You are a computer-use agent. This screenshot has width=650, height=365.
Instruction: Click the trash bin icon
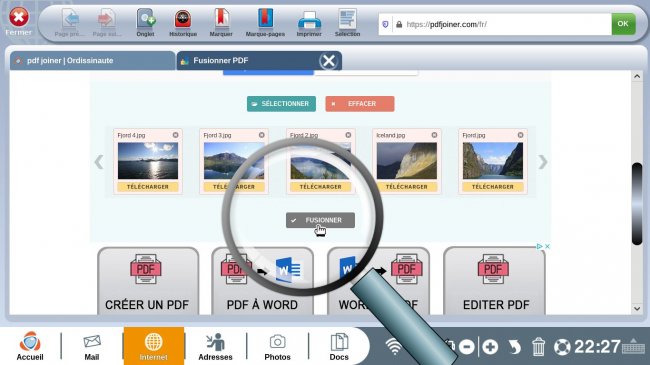click(x=538, y=347)
